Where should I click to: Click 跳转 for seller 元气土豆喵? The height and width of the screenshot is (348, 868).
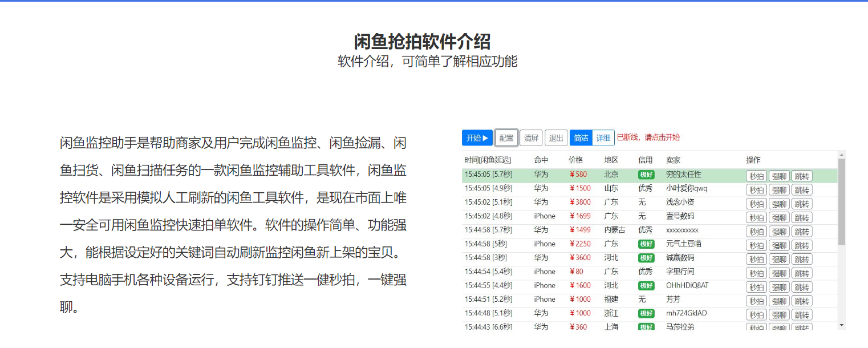pyautogui.click(x=802, y=245)
